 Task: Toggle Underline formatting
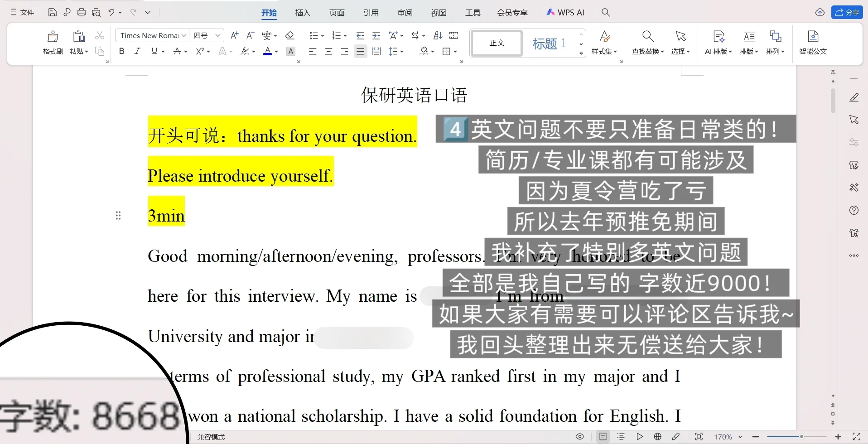pyautogui.click(x=154, y=51)
